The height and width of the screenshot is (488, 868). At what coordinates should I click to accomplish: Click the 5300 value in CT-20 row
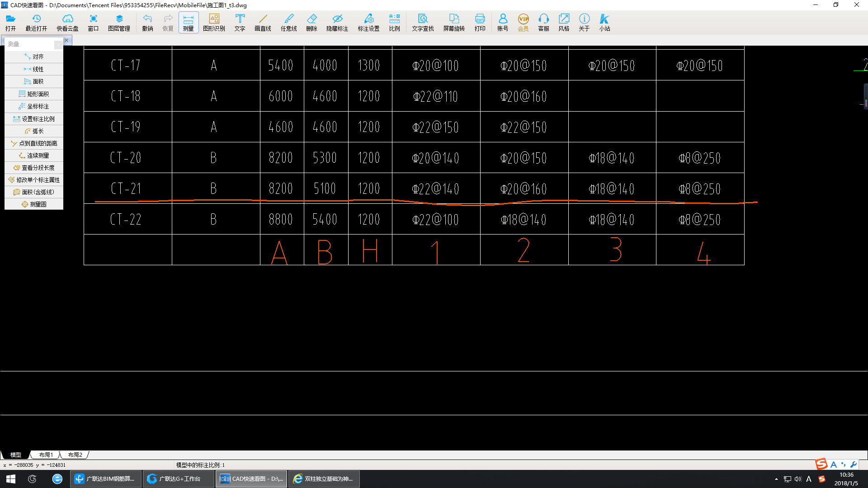pyautogui.click(x=325, y=158)
